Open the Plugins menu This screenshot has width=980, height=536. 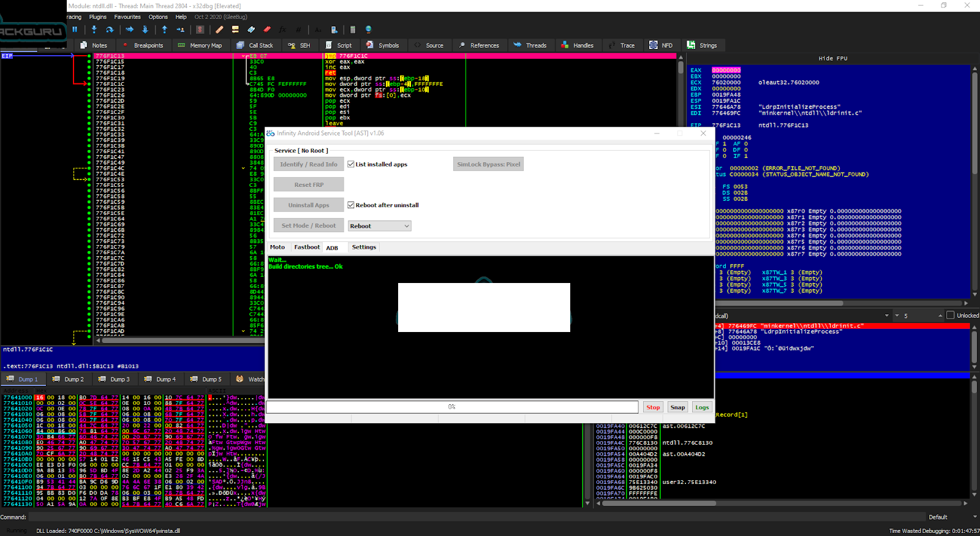(98, 17)
